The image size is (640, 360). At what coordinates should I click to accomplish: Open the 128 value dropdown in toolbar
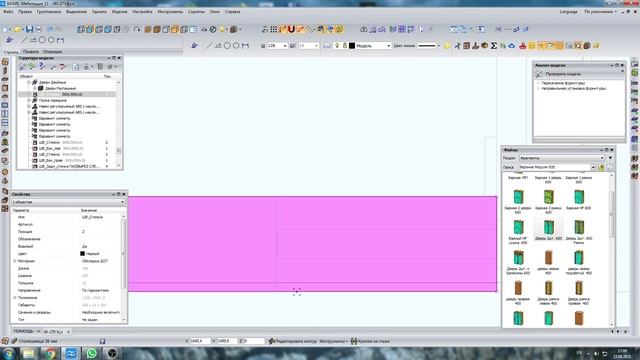pos(284,46)
